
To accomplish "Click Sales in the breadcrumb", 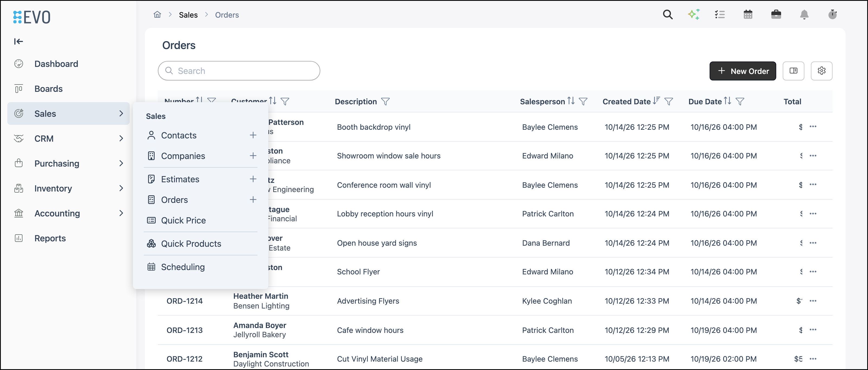I will point(188,15).
